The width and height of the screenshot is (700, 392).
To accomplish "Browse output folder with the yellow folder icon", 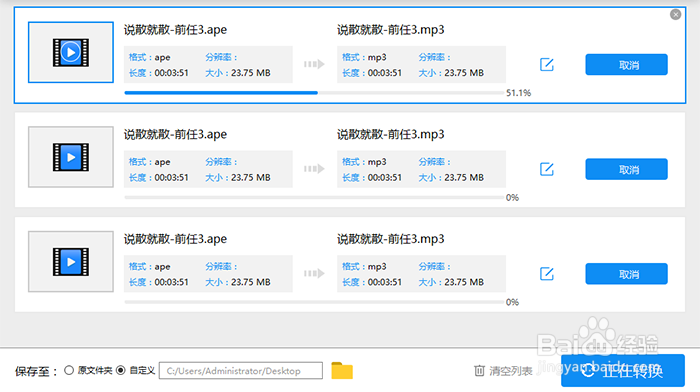I will coord(342,371).
